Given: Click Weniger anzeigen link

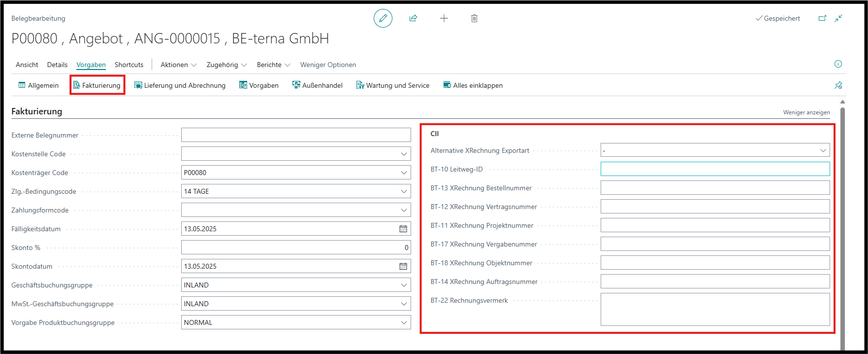Looking at the screenshot, I should coord(806,112).
